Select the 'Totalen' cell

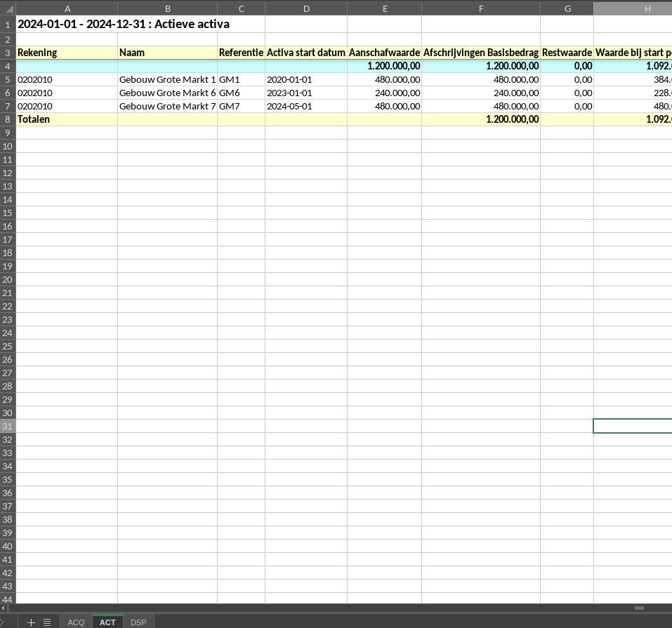coord(66,119)
